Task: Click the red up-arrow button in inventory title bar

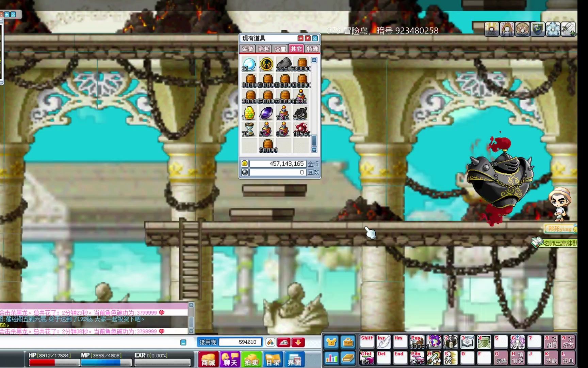Action: tap(308, 38)
